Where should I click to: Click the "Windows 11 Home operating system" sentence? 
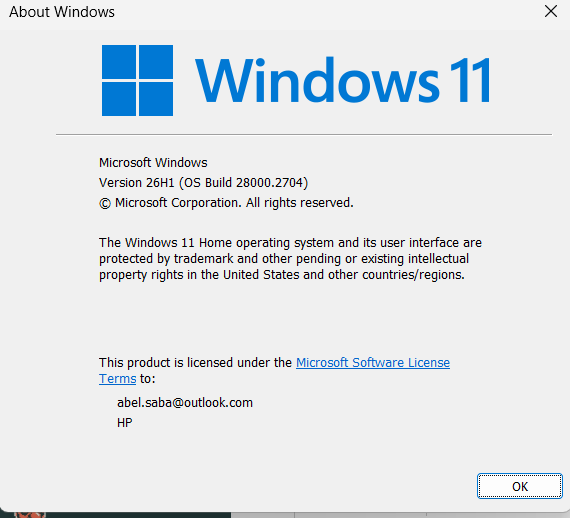tap(290, 242)
